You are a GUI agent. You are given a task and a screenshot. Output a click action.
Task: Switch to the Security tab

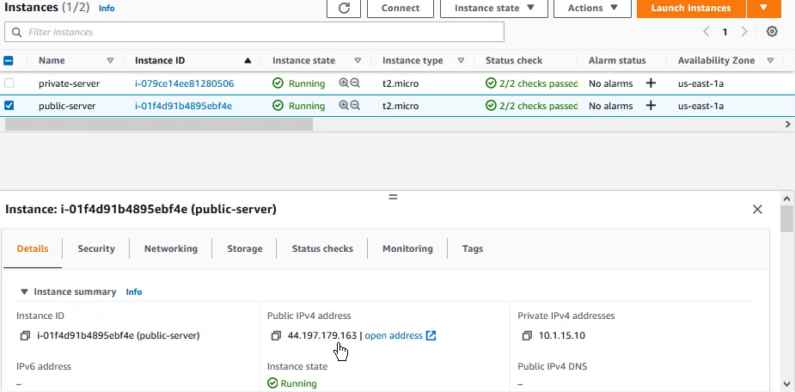(x=96, y=248)
